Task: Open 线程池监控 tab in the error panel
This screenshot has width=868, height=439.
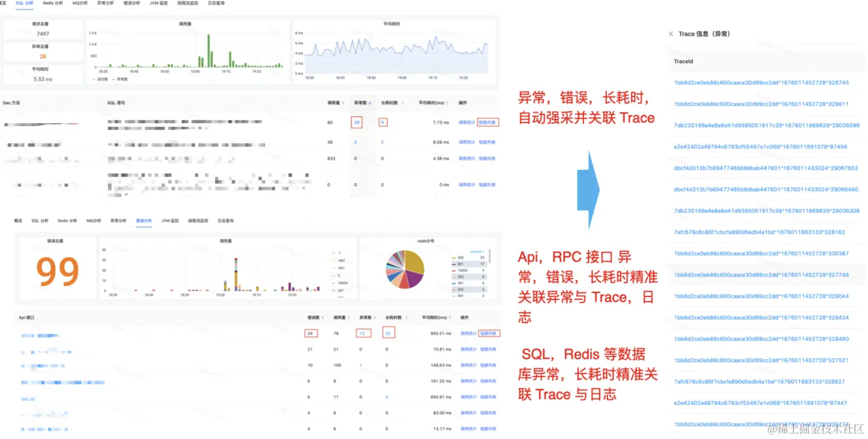Action: coord(198,221)
